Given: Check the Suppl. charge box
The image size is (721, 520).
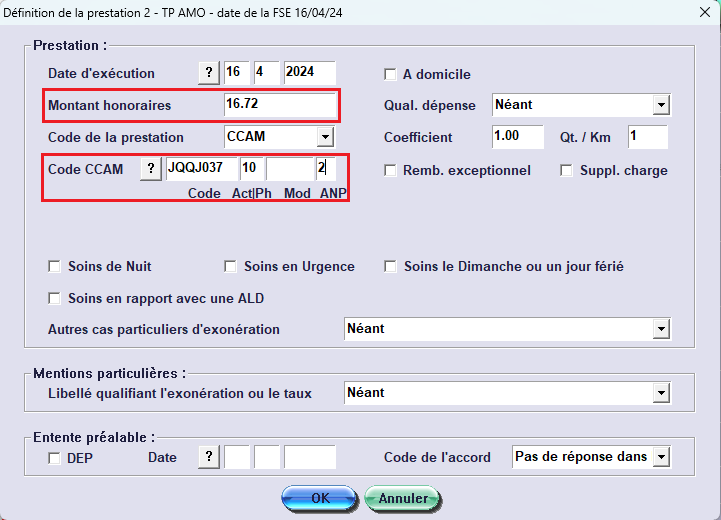Looking at the screenshot, I should [x=566, y=170].
